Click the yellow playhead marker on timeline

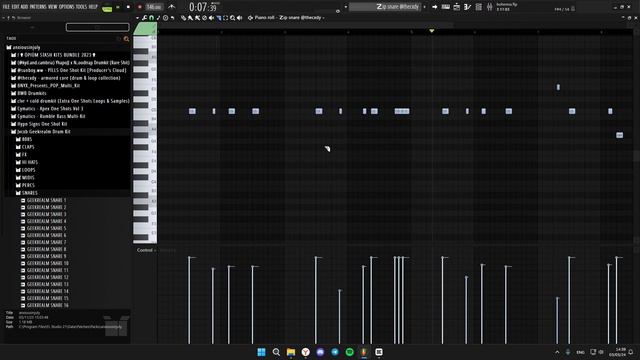coord(431,31)
